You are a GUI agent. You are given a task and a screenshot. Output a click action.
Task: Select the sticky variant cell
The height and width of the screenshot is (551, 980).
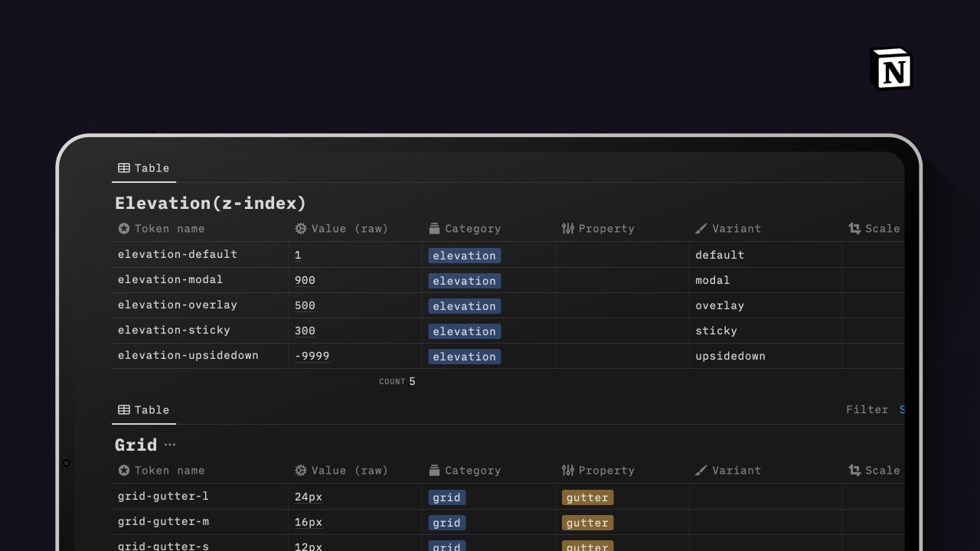coord(766,331)
